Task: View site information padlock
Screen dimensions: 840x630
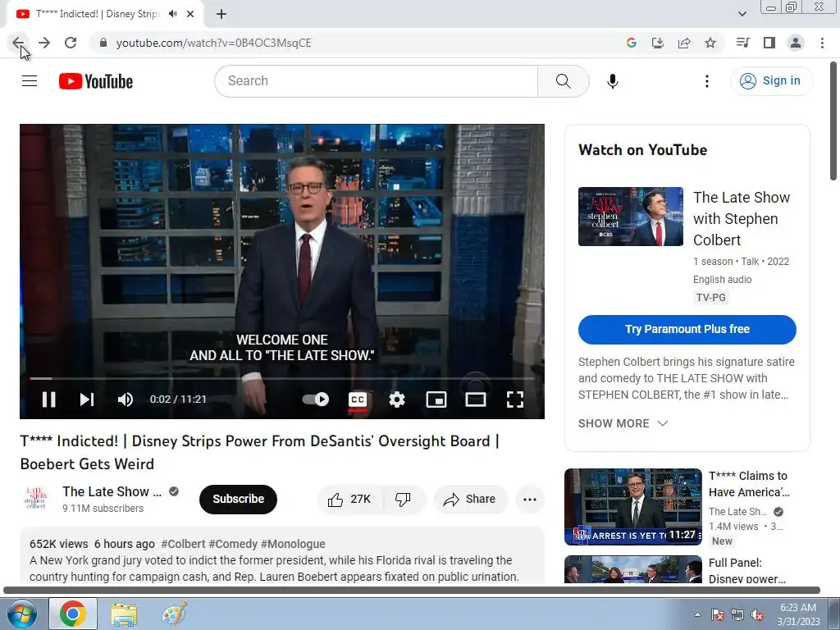Action: coord(103,43)
